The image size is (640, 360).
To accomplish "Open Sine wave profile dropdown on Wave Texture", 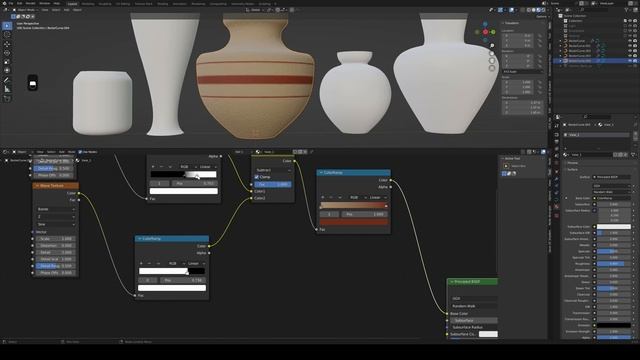I will (56, 224).
